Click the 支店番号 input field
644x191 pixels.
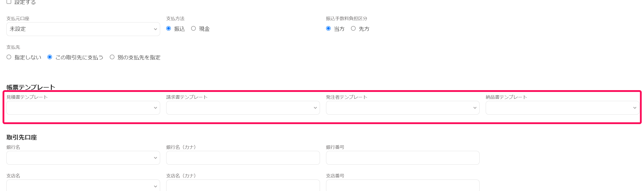[x=403, y=185]
